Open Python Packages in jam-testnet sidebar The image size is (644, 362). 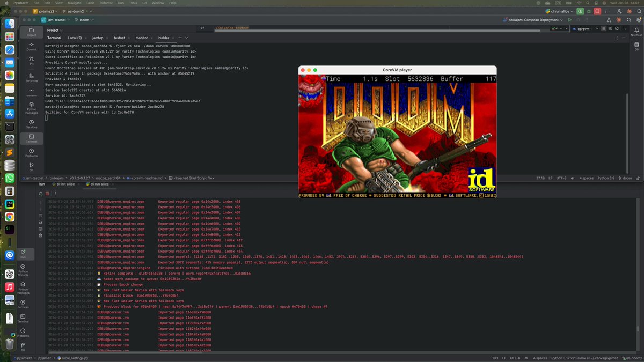(x=31, y=108)
